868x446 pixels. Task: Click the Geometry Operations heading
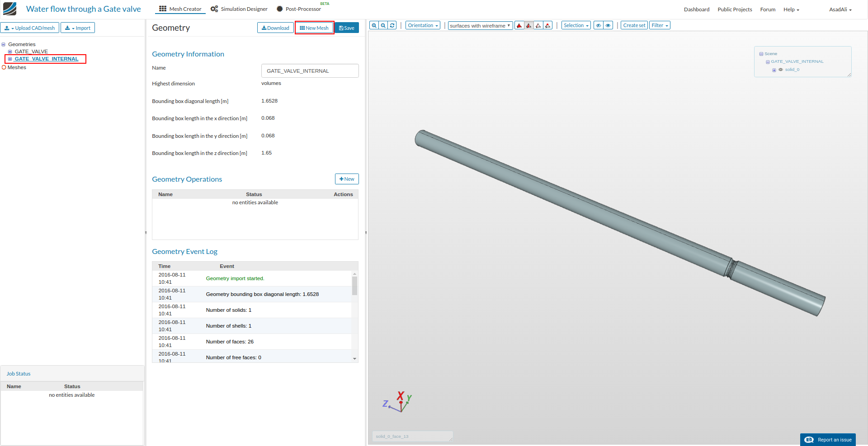tap(187, 179)
